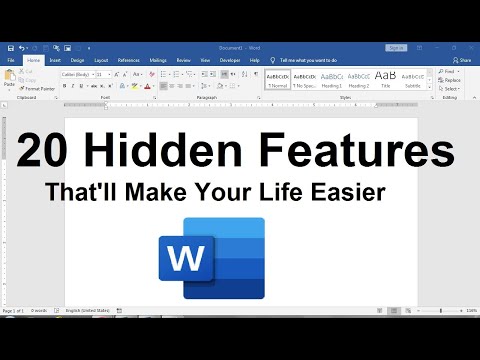Apply superscript formatting

tap(110, 86)
